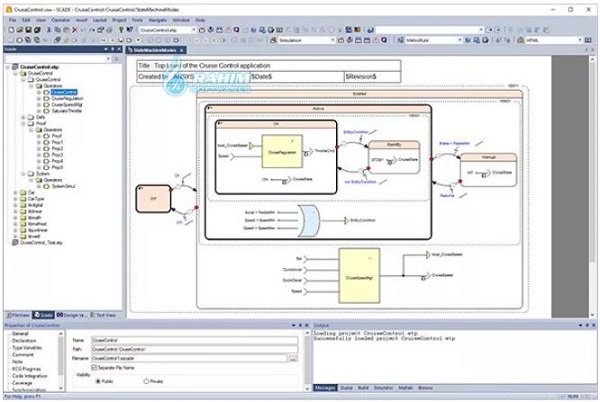The image size is (600, 402).
Task: Select the Off state in the diagram
Action: pyautogui.click(x=153, y=199)
